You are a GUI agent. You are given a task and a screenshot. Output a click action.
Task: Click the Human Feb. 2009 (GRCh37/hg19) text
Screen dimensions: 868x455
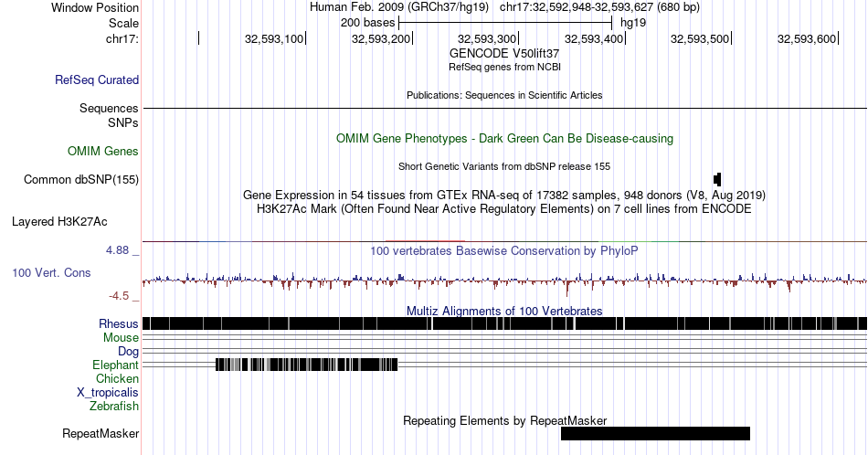pos(399,7)
